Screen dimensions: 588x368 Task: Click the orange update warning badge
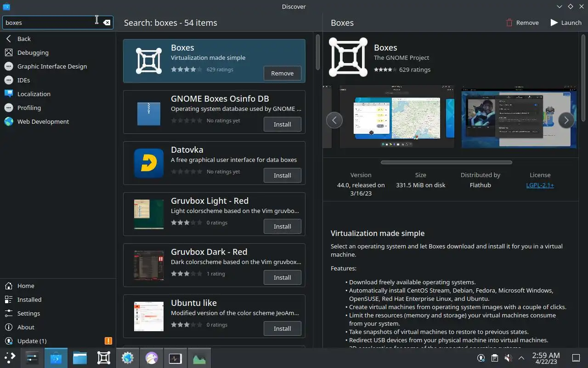pyautogui.click(x=108, y=341)
